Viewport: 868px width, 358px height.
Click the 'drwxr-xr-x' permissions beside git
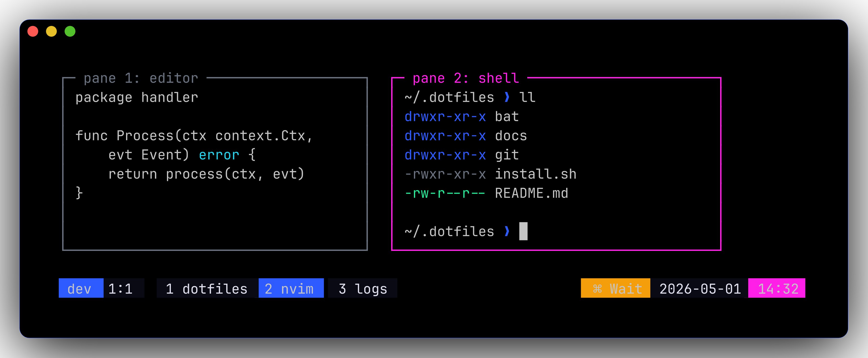click(x=445, y=155)
